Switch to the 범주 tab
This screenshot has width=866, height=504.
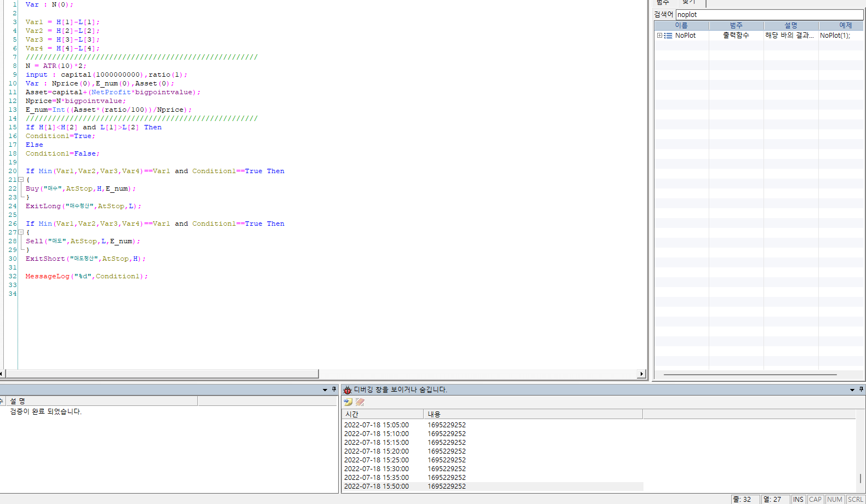tap(663, 3)
